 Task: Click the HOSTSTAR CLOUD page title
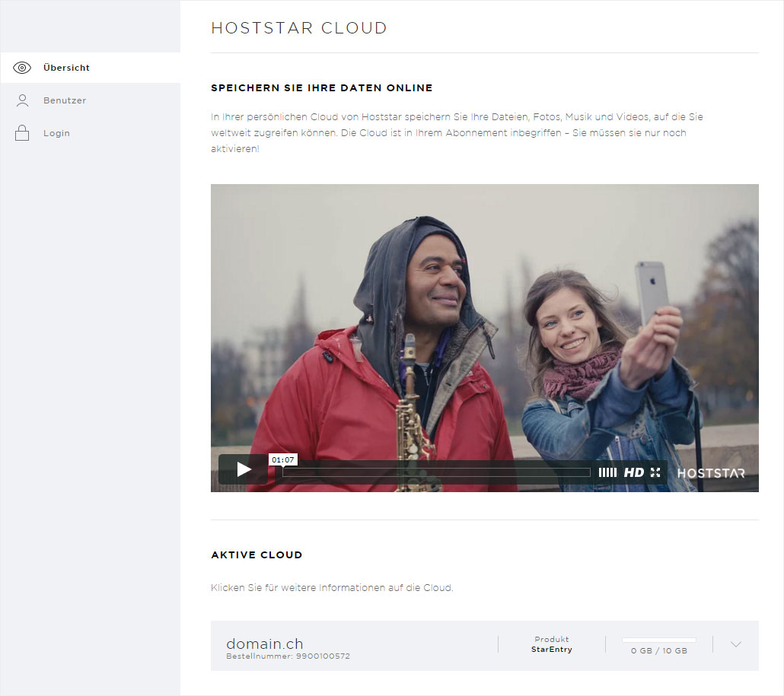pos(299,28)
